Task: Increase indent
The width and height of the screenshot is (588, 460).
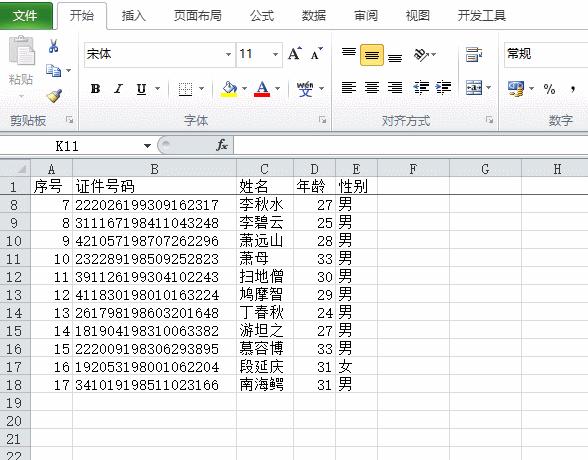Action: point(443,88)
